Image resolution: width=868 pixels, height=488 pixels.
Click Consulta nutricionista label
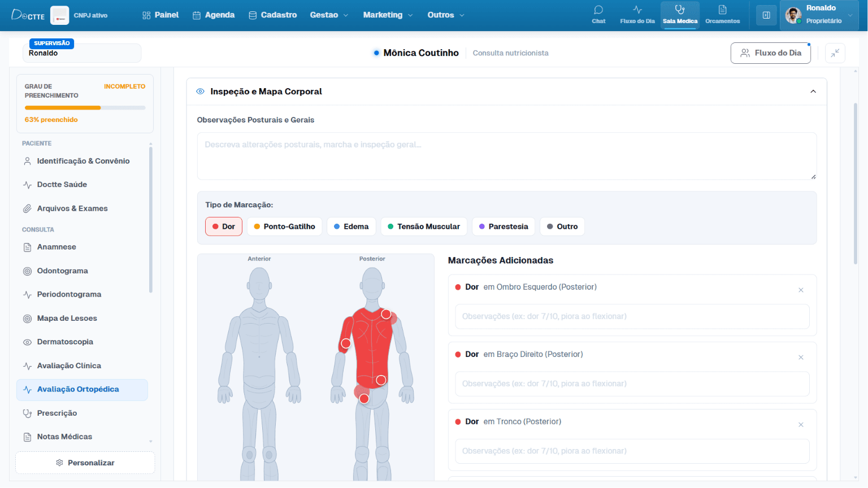click(510, 53)
